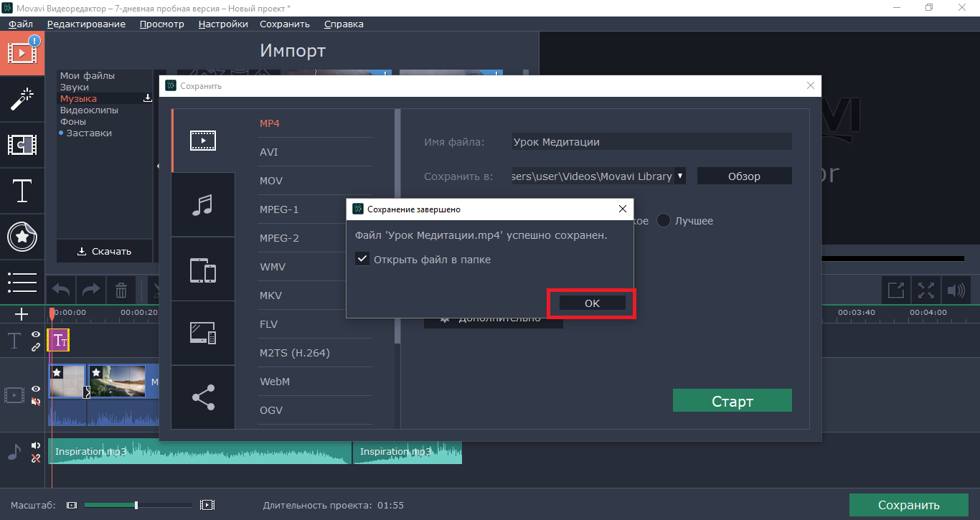This screenshot has height=520, width=980.
Task: Open the Titles text tool
Action: 22,191
